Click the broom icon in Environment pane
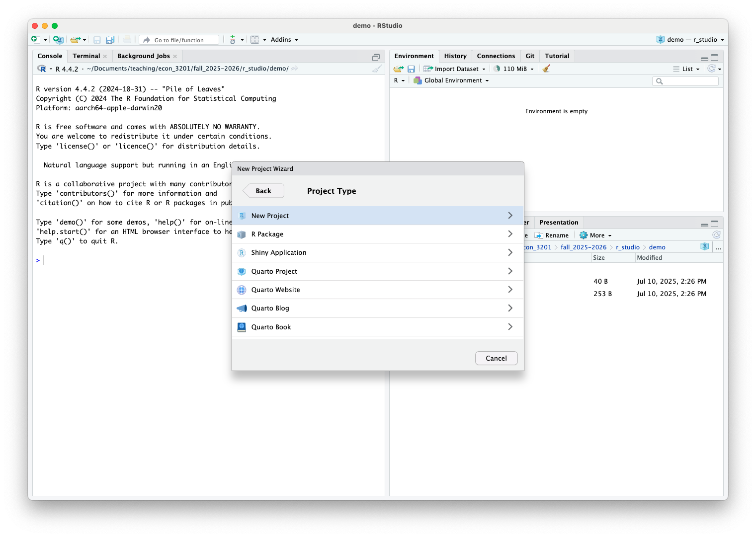The width and height of the screenshot is (756, 537). [546, 69]
